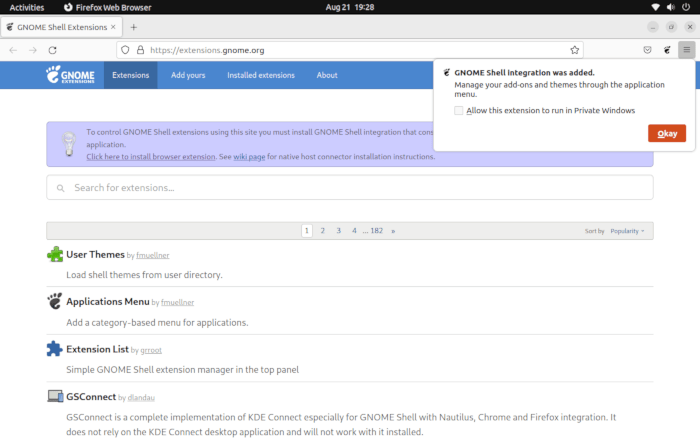Bookmark this page with the star icon
The width and height of the screenshot is (700, 438).
[575, 50]
